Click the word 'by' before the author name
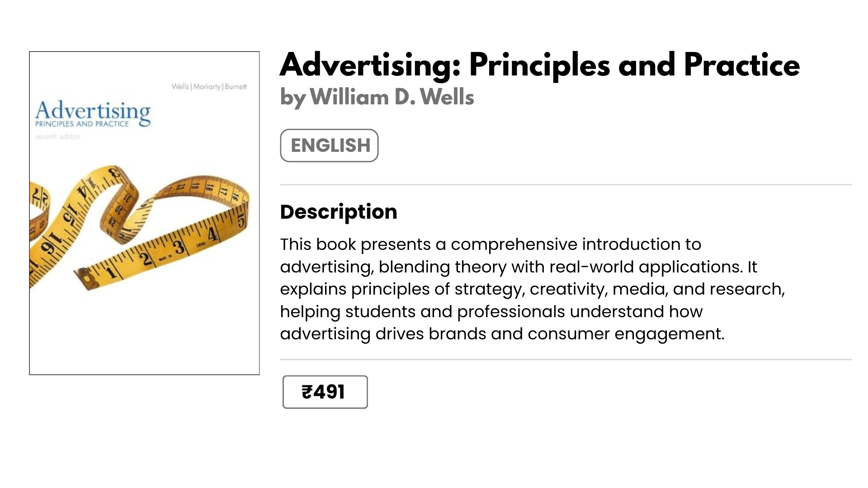Viewport: 868px width, 488px height. click(292, 98)
